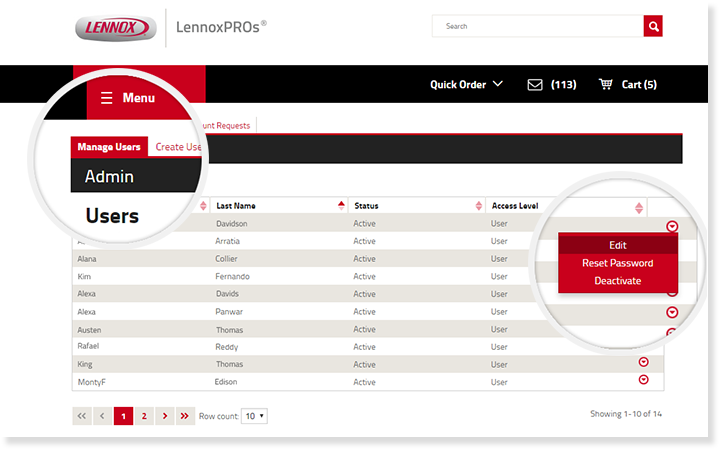The width and height of the screenshot is (719, 449).
Task: Click the first name Kim
Action: pos(84,277)
